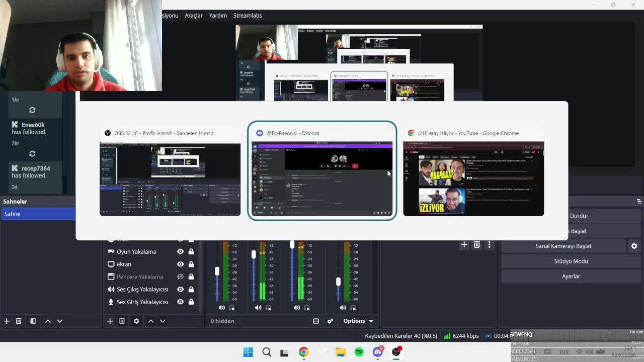Move source down with arrow icon
This screenshot has height=362, width=644.
[x=163, y=321]
